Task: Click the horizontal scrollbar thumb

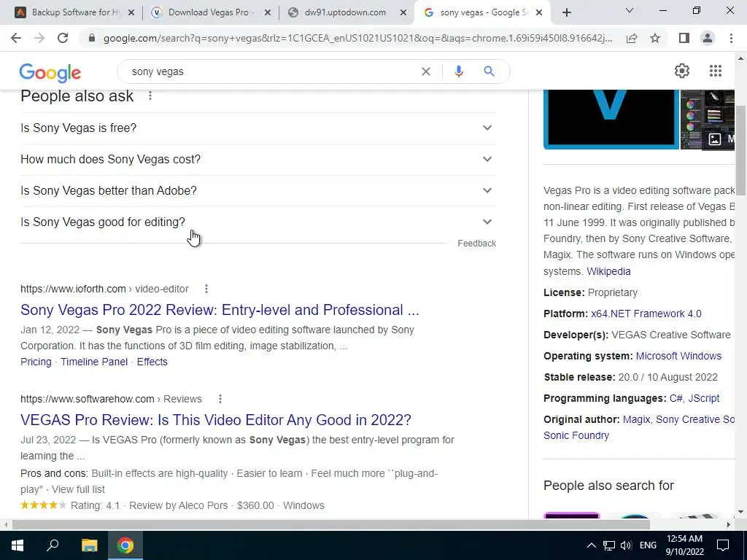Action: (x=330, y=524)
